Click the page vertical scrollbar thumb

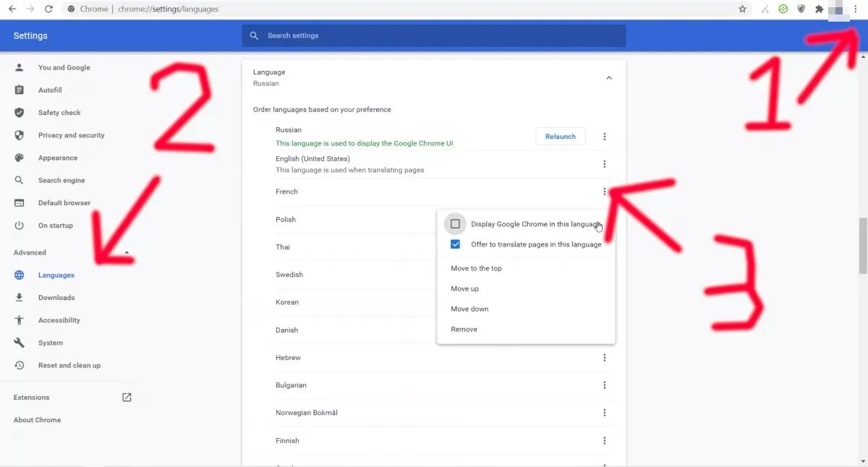tap(863, 245)
